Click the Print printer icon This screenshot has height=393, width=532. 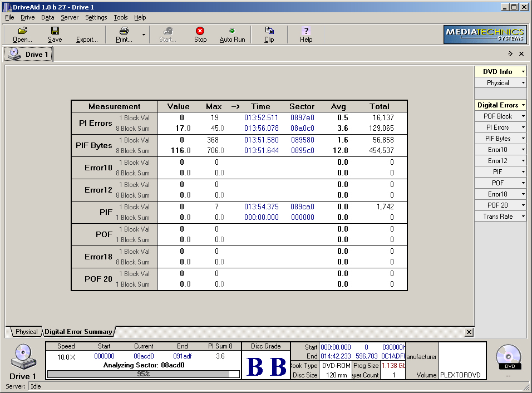[124, 31]
